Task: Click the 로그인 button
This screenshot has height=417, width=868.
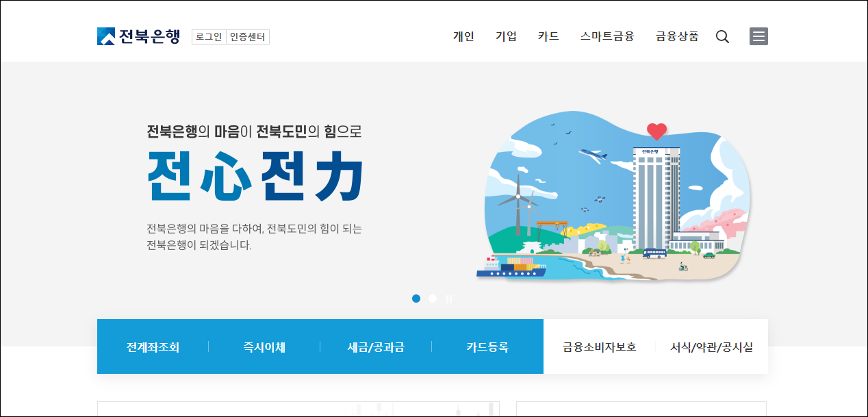Action: click(x=209, y=37)
